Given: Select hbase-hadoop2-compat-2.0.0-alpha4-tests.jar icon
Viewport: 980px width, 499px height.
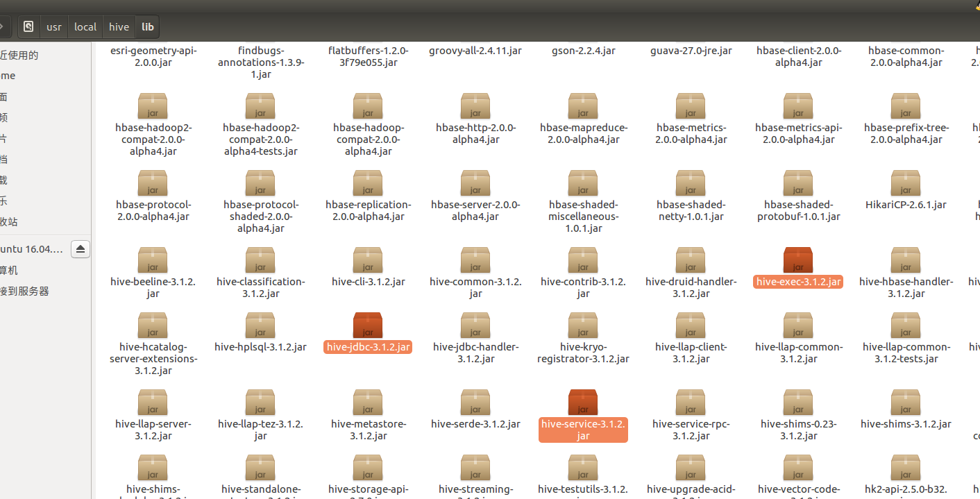Looking at the screenshot, I should click(260, 106).
